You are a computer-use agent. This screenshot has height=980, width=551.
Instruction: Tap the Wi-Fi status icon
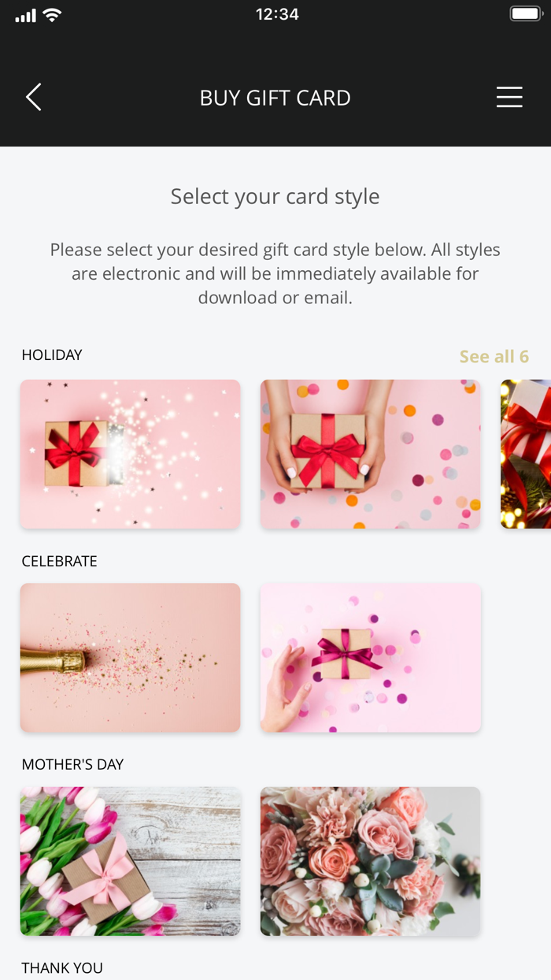coord(53,14)
